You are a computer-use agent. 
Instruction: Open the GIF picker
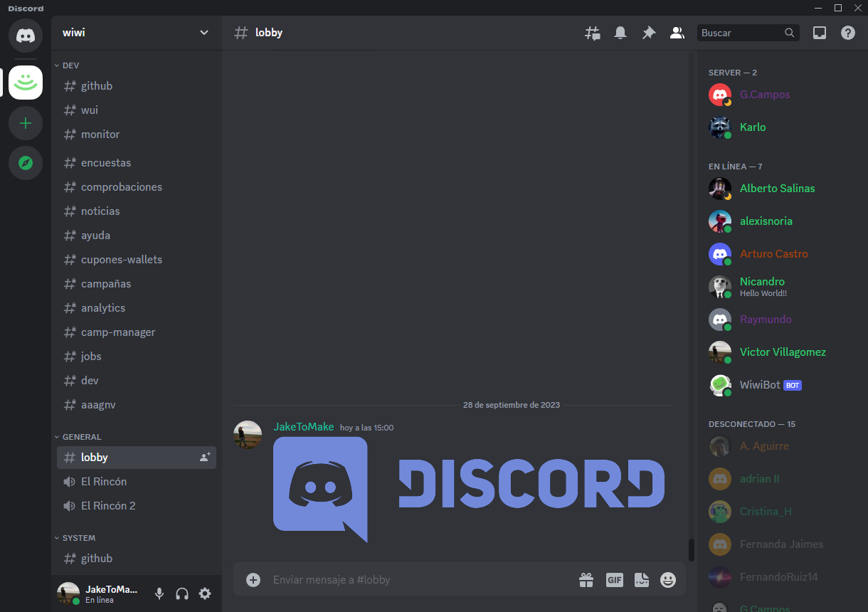615,580
